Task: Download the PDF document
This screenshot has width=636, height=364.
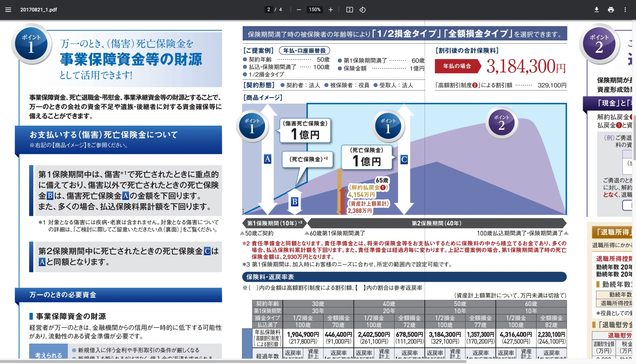Action: pyautogui.click(x=597, y=10)
